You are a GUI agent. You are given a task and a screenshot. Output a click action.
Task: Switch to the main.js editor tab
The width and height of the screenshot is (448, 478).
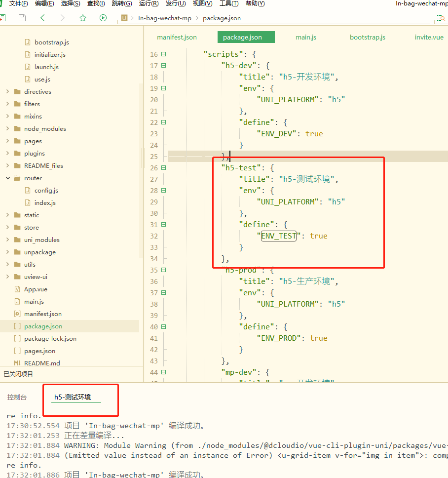[x=306, y=38]
